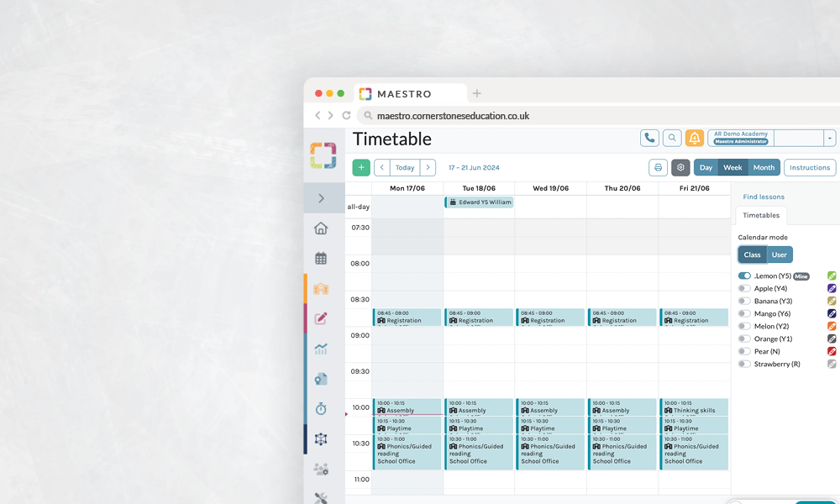Switch to the Month view

point(763,167)
